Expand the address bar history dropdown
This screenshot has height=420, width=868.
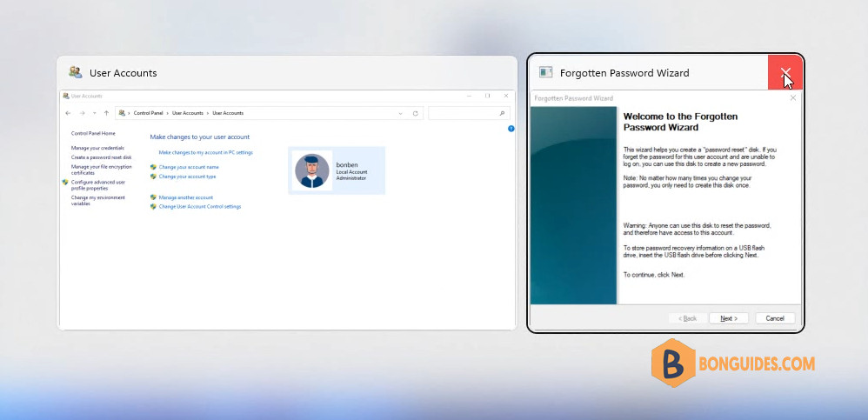point(401,113)
